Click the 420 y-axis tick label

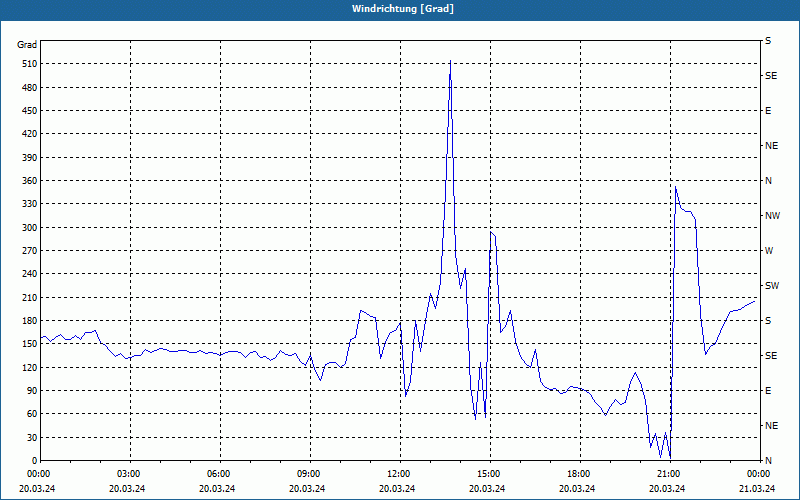tap(31, 134)
